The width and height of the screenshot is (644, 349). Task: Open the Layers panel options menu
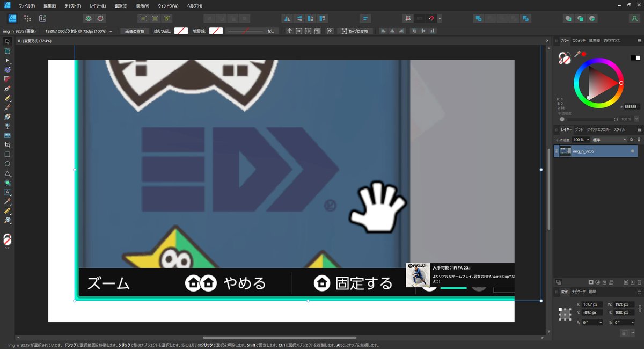point(639,129)
